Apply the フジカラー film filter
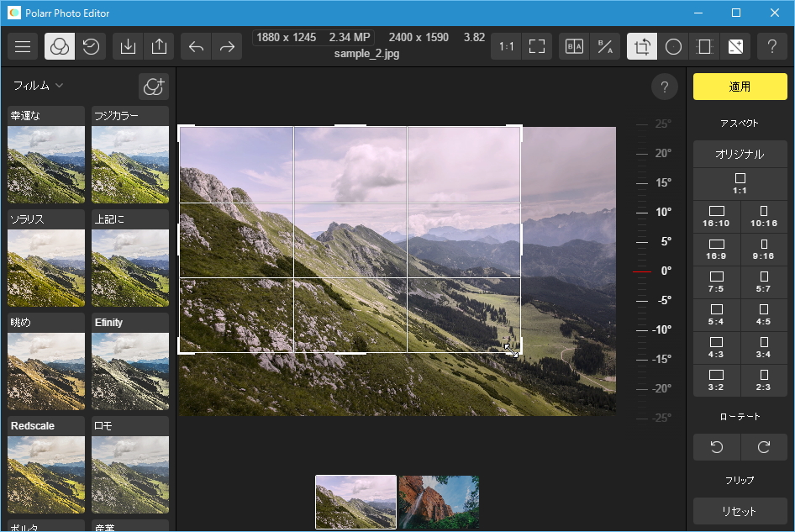 click(130, 155)
